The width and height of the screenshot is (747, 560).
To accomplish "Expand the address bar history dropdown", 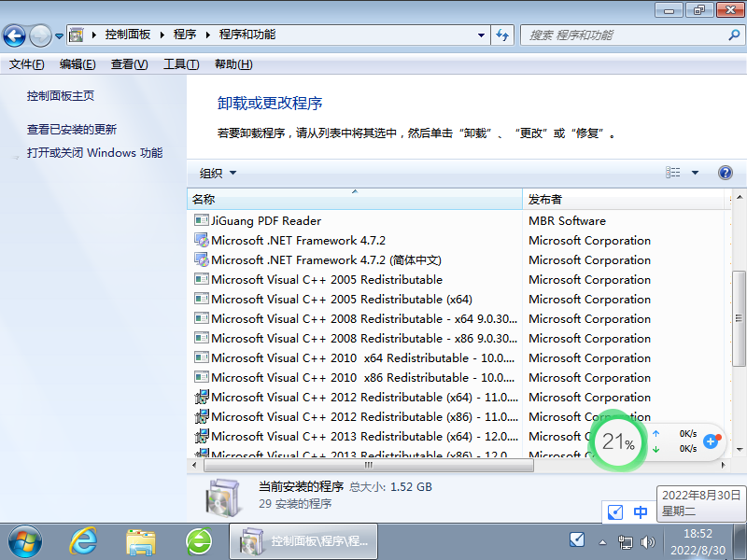I will click(x=481, y=35).
